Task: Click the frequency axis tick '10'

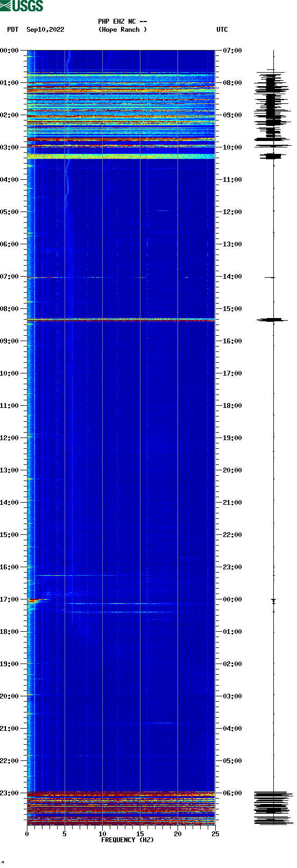Action: [102, 834]
